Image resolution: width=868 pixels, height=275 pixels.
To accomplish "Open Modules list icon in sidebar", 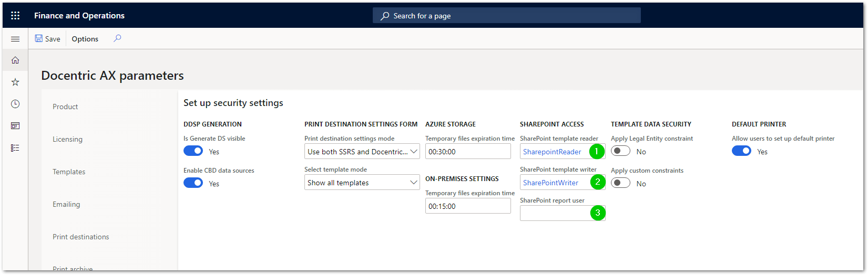I will [15, 148].
